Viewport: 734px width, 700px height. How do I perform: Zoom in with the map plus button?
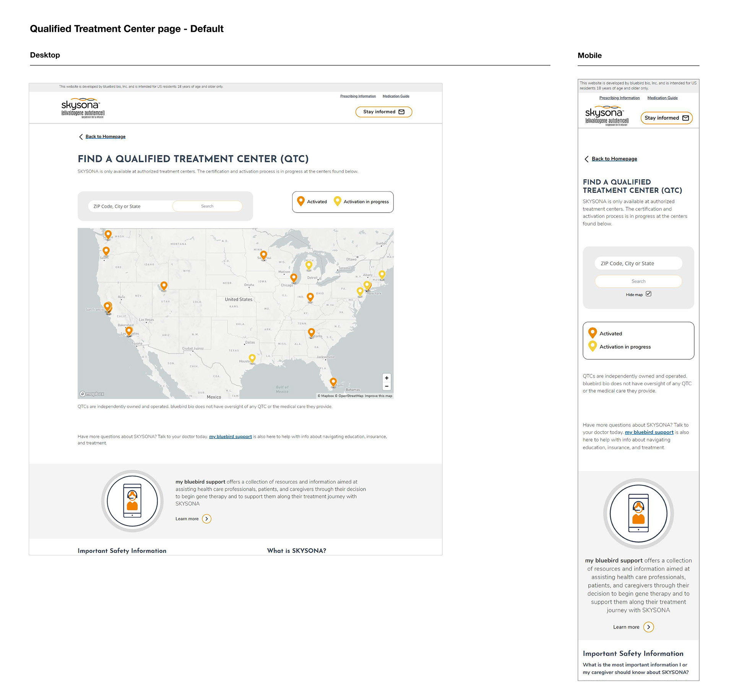pyautogui.click(x=386, y=378)
